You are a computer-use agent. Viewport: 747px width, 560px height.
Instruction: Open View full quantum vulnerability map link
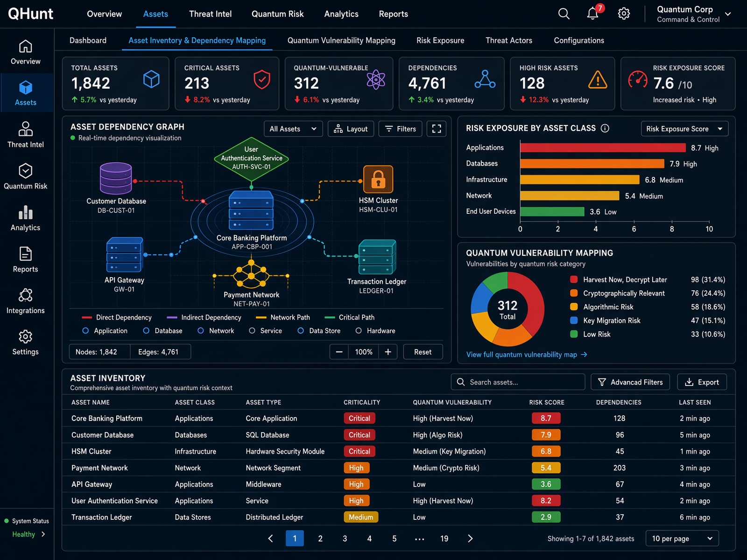click(527, 355)
